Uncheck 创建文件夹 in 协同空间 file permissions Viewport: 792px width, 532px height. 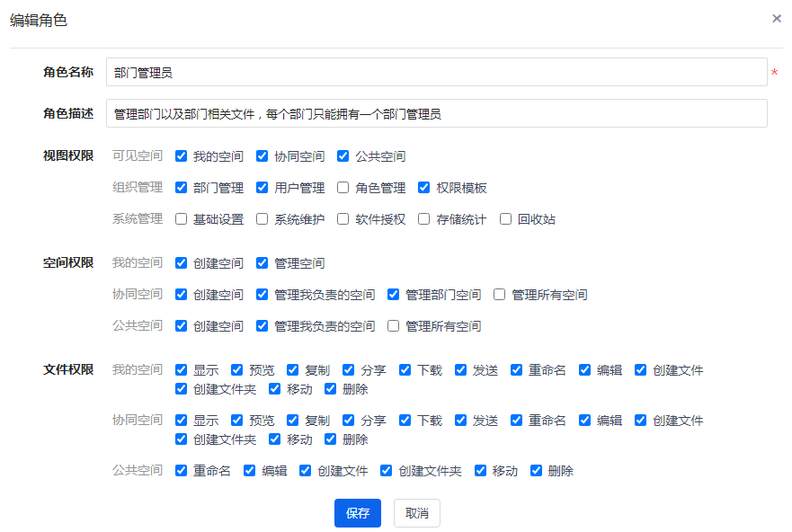coord(181,439)
